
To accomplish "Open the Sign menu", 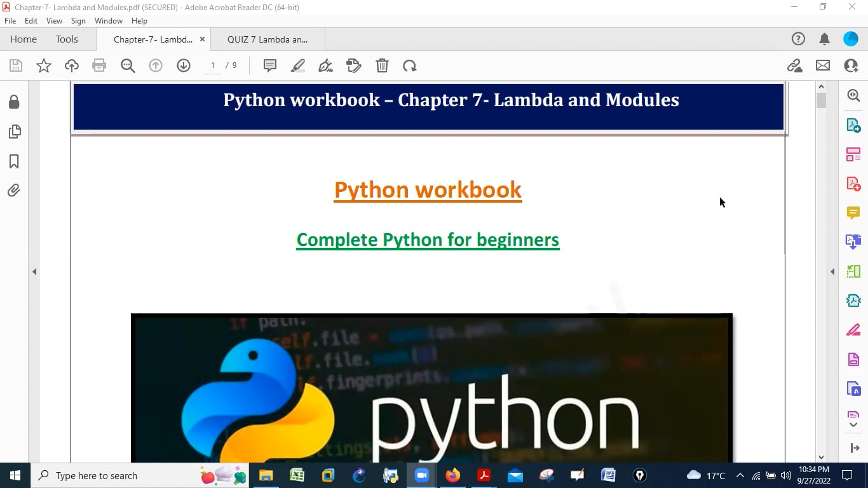I will (x=78, y=21).
